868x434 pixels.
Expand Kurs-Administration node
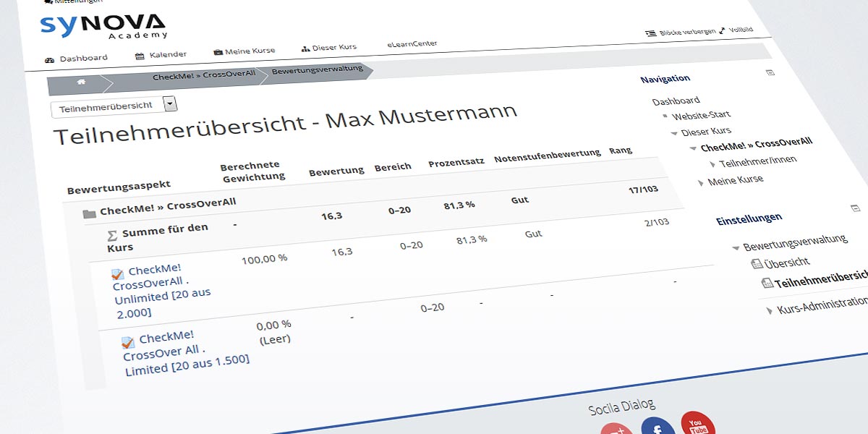770,310
